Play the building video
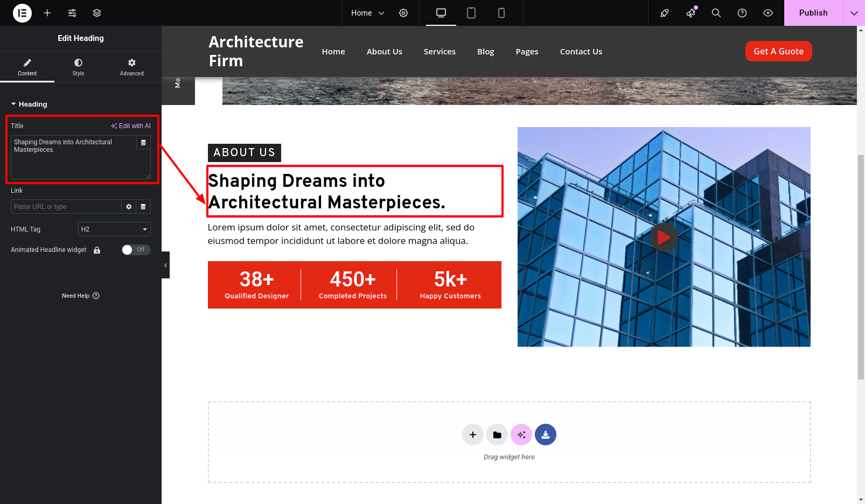 point(664,237)
